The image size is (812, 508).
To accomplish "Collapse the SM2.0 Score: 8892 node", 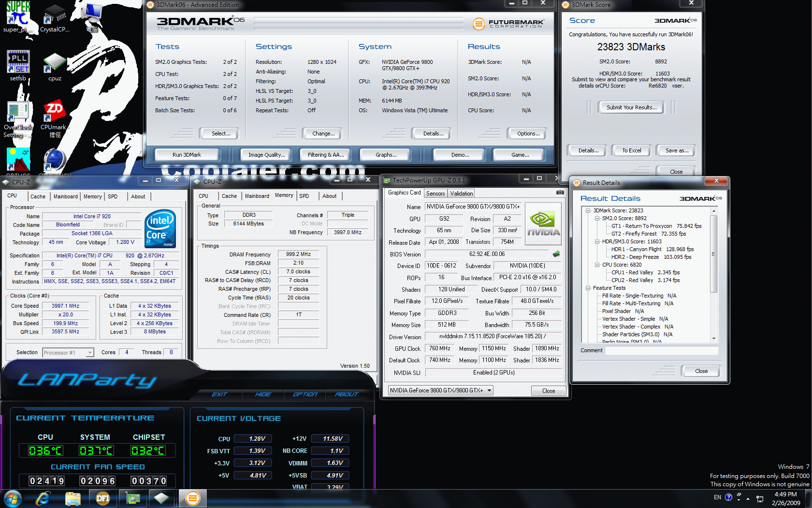I will tap(597, 218).
